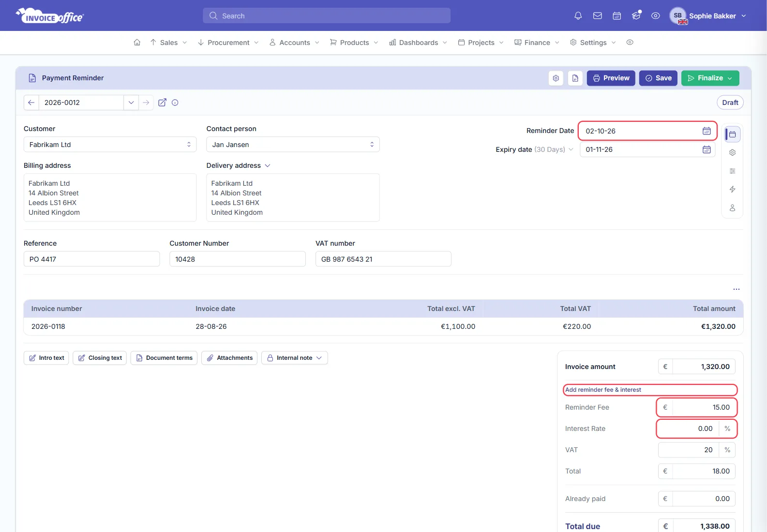Open the notifications bell
The width and height of the screenshot is (767, 532).
point(578,16)
